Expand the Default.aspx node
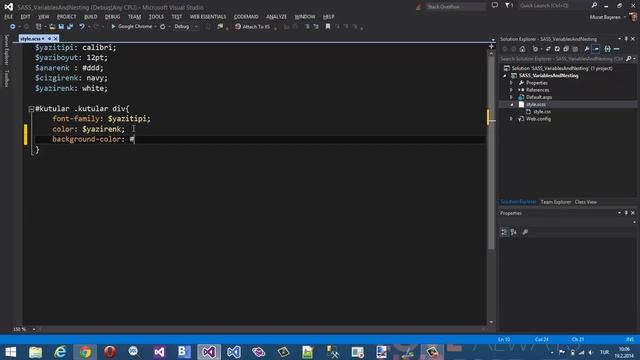640x360 pixels. [511, 97]
